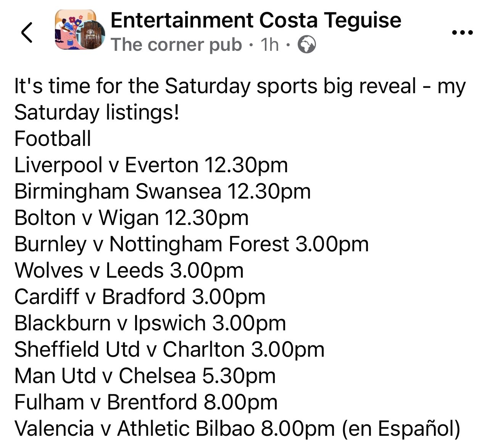Tap the back arrow icon

pos(27,32)
